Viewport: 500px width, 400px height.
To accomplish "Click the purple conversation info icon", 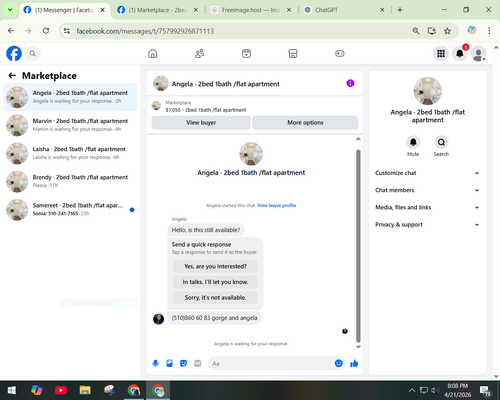I will [350, 83].
